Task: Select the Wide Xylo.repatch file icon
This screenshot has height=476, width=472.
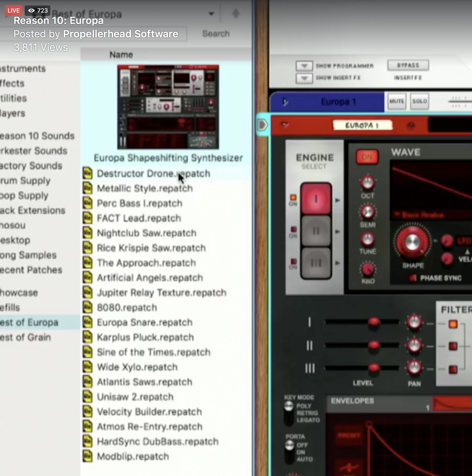Action: 88,367
